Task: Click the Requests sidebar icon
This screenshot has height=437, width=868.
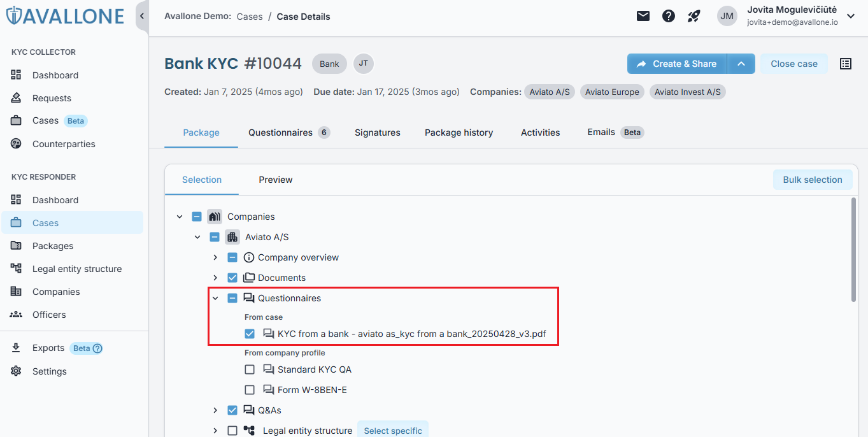Action: pyautogui.click(x=17, y=97)
